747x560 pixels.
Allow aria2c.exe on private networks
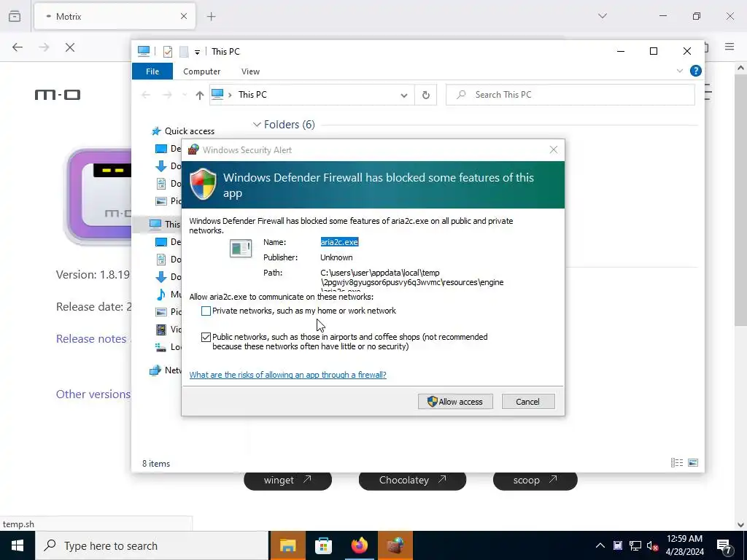coord(206,311)
